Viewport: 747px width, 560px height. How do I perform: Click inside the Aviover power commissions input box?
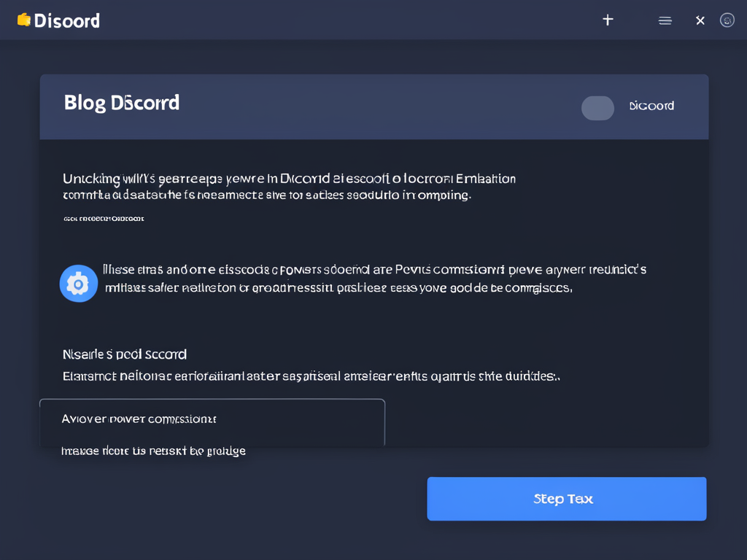point(212,421)
